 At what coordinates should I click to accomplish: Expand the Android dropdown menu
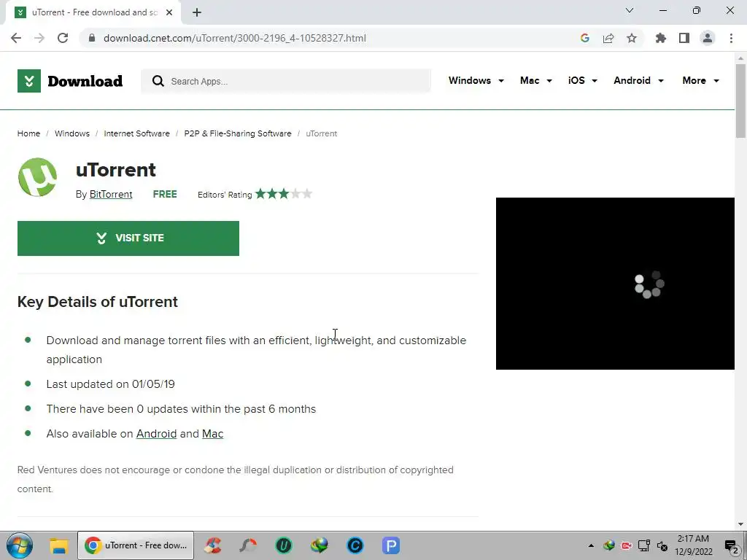pyautogui.click(x=638, y=80)
